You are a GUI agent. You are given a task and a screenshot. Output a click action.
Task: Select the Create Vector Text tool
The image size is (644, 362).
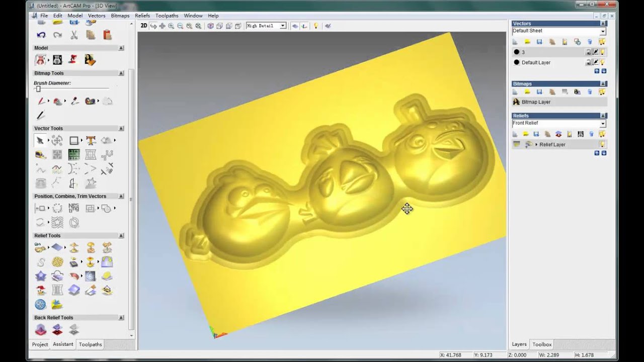click(91, 140)
